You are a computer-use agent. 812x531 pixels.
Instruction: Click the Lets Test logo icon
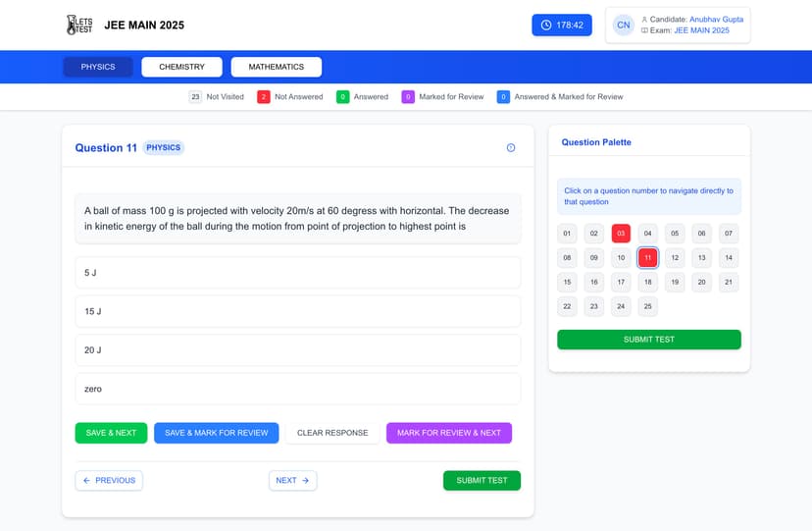[x=78, y=25]
